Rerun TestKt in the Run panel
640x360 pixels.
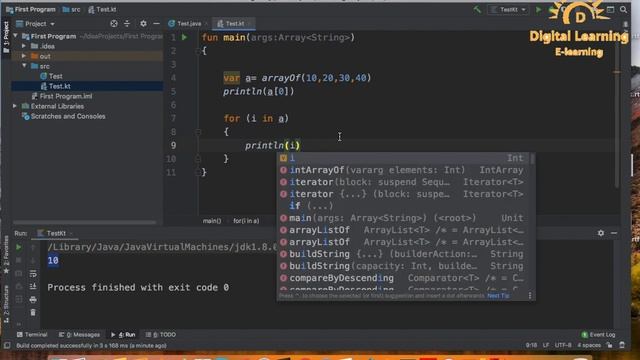tap(18, 247)
